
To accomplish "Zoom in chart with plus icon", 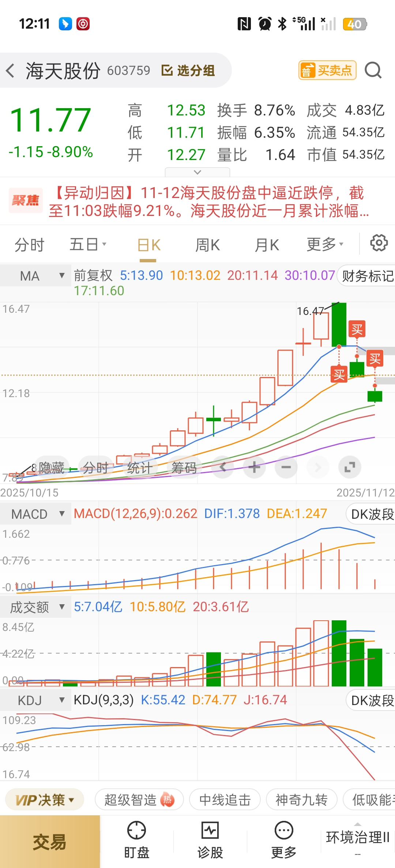I will tap(255, 467).
